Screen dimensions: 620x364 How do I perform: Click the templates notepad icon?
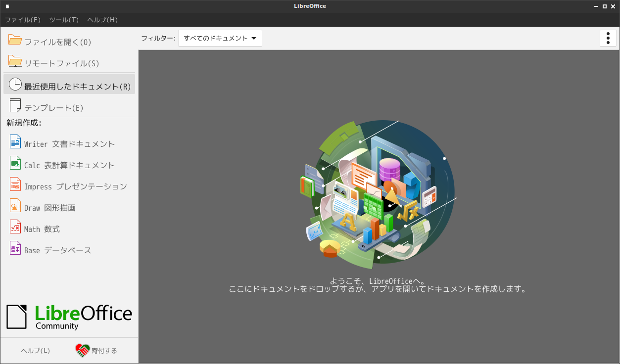pos(15,105)
